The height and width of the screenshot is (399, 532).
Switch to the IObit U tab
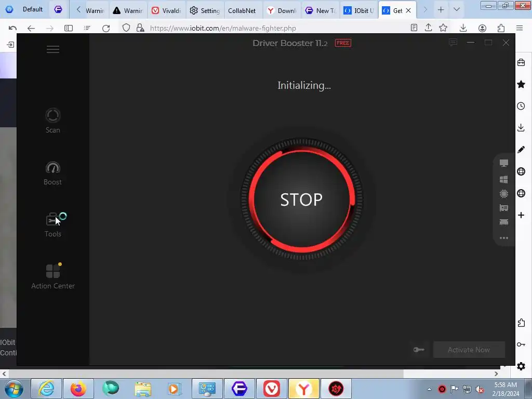click(358, 10)
